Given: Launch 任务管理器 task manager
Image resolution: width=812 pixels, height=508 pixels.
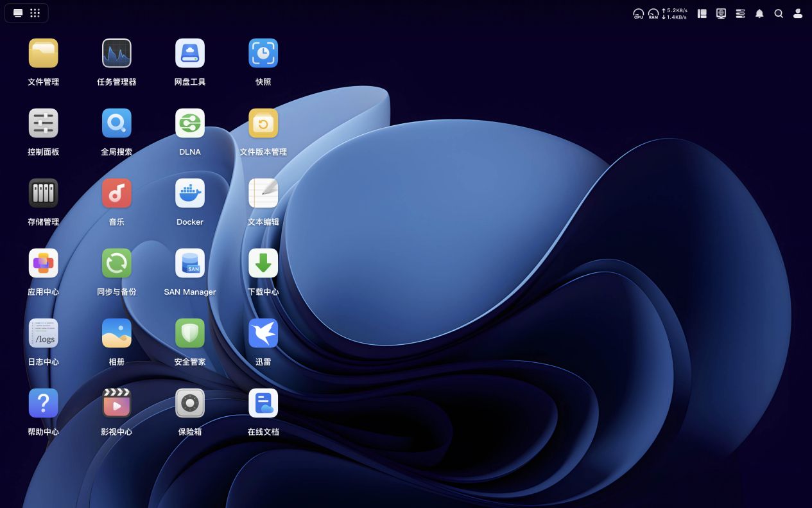Looking at the screenshot, I should (116, 53).
